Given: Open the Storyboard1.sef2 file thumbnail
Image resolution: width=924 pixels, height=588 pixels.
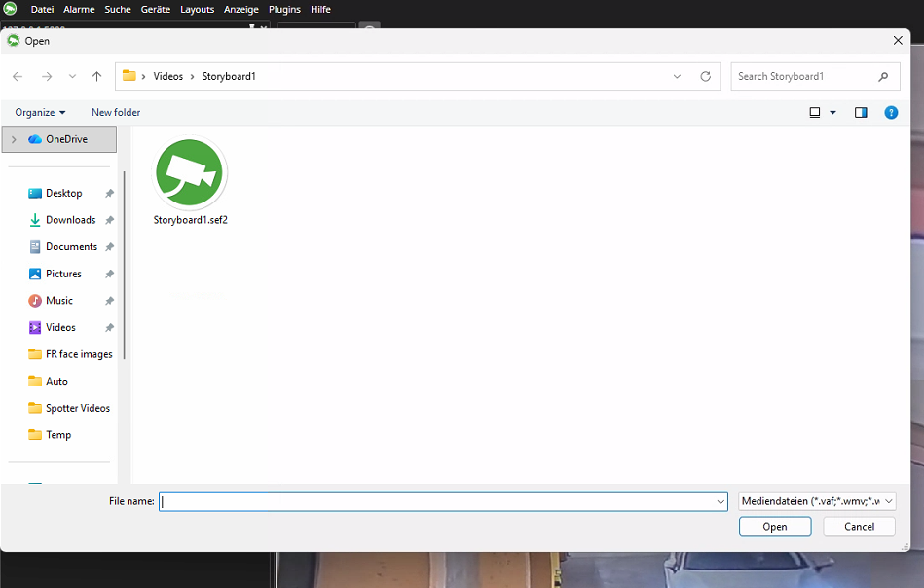Looking at the screenshot, I should click(x=189, y=173).
